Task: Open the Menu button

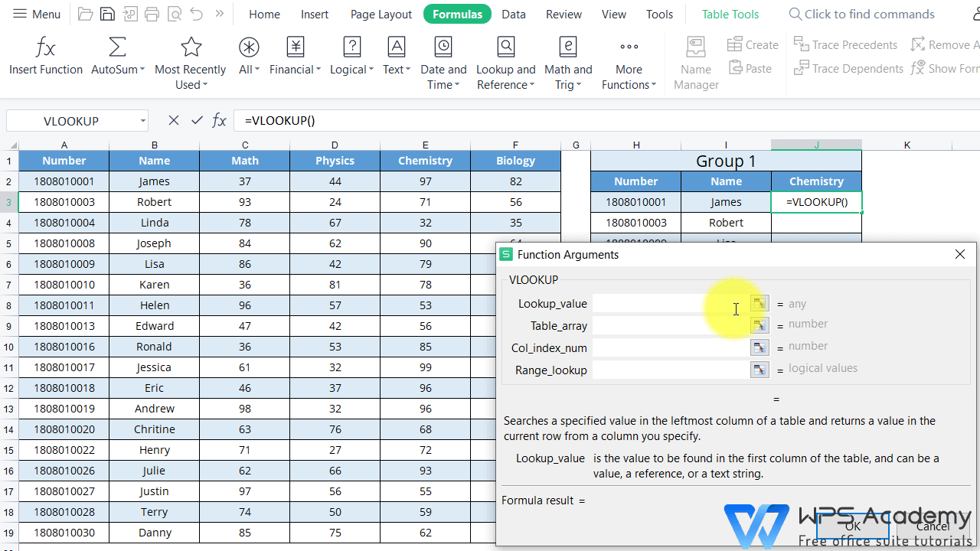Action: click(x=37, y=14)
